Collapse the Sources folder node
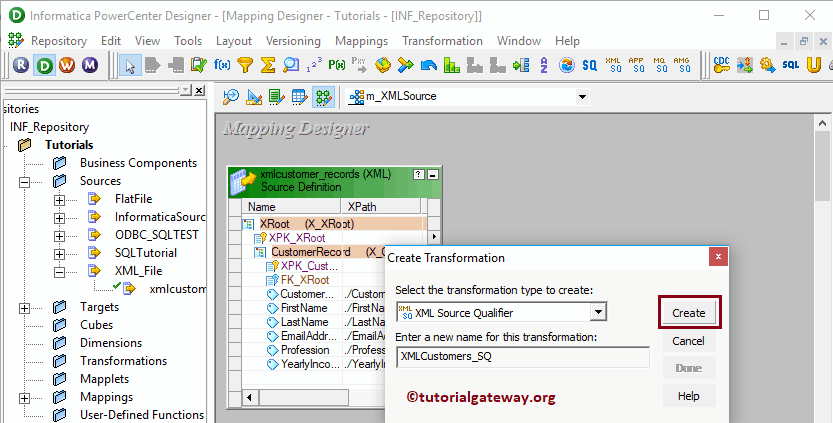This screenshot has width=833, height=423. pos(24,182)
